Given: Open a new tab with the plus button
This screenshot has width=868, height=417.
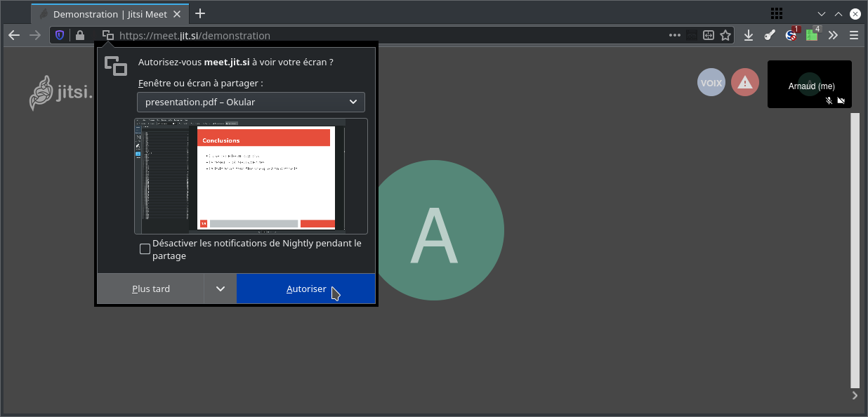Looking at the screenshot, I should pos(200,13).
